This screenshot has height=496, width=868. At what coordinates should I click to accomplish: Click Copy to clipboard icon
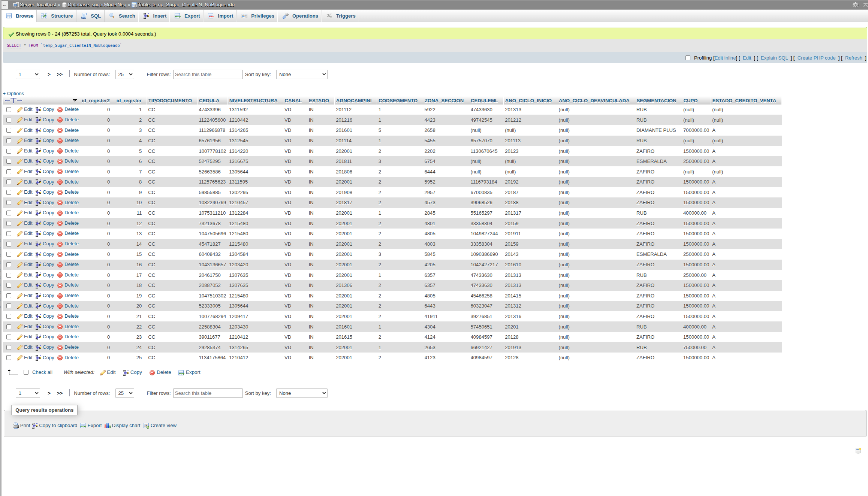(x=35, y=426)
